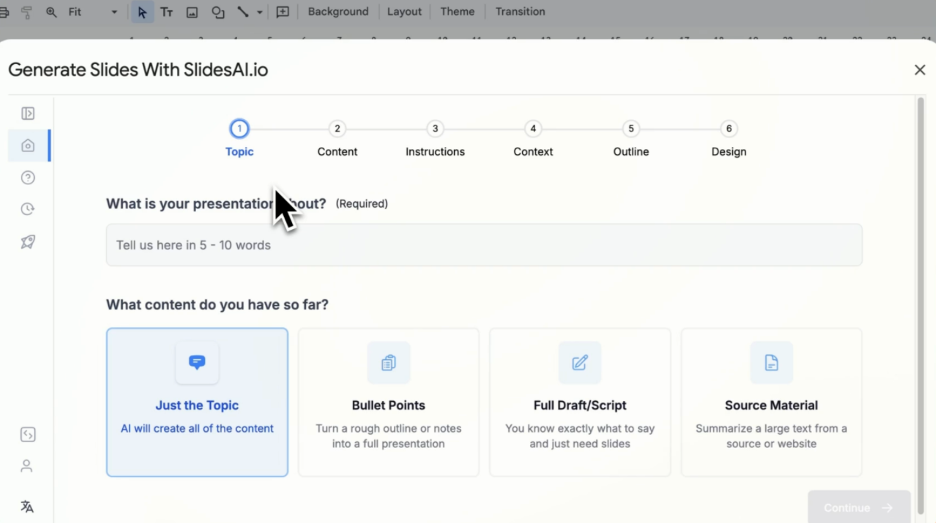The image size is (936, 524).
Task: Click the Add comment icon
Action: (283, 12)
